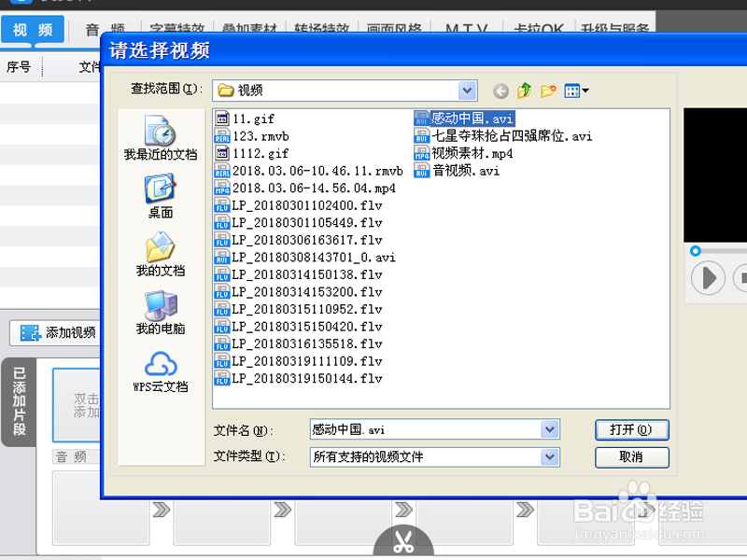Image resolution: width=747 pixels, height=560 pixels.
Task: Click the back navigation arrow icon
Action: 500,91
